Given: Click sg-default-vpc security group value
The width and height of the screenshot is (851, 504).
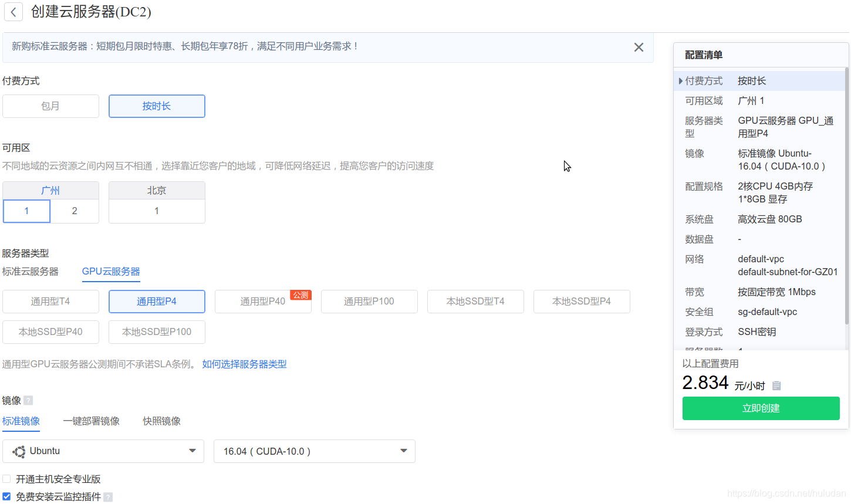Looking at the screenshot, I should [768, 312].
